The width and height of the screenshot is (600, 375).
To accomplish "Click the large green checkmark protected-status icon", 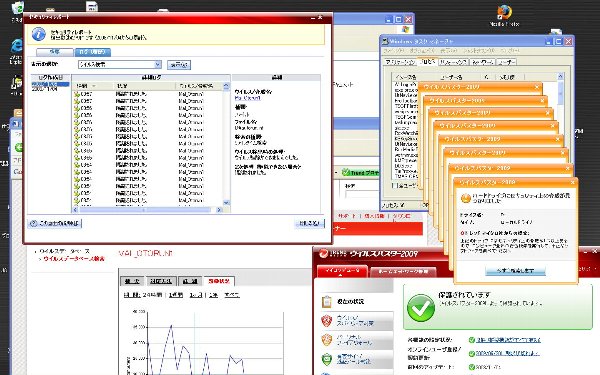I will [421, 308].
